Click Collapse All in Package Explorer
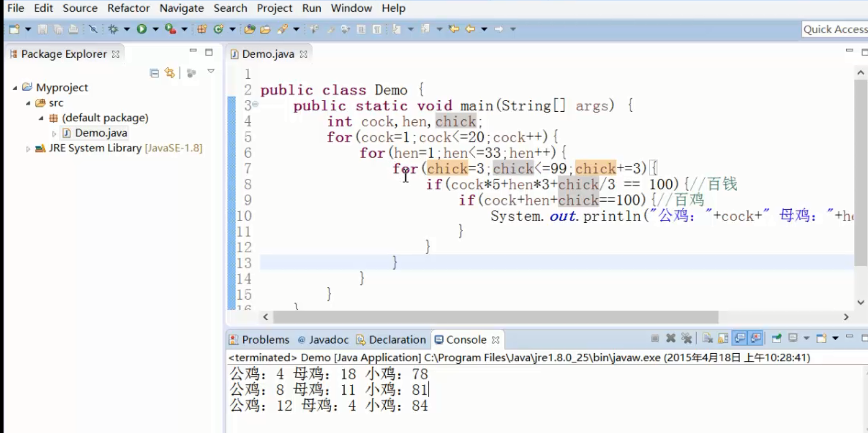The image size is (868, 433). tap(154, 73)
